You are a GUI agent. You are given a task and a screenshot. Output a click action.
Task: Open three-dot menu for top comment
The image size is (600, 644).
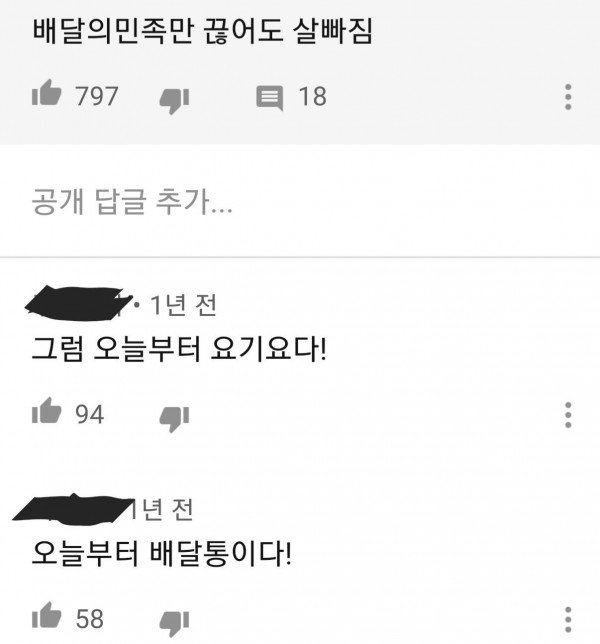click(568, 97)
